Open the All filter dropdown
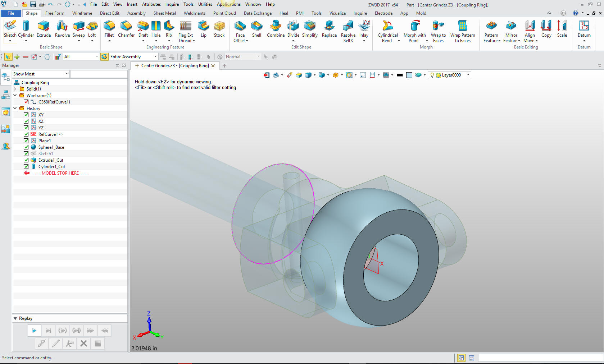The image size is (604, 364). pyautogui.click(x=81, y=57)
